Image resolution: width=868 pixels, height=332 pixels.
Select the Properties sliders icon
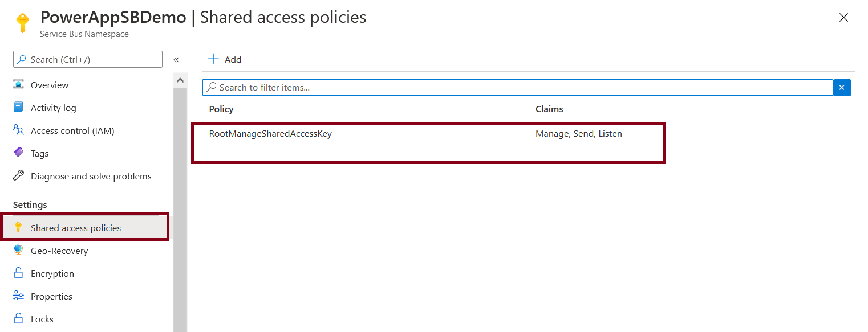tap(19, 296)
